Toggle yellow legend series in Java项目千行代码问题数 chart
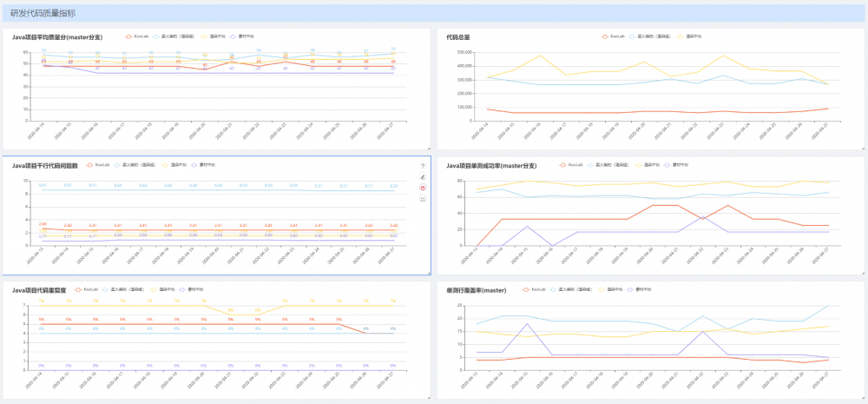Screen dimensions: 868x404 [x=172, y=165]
